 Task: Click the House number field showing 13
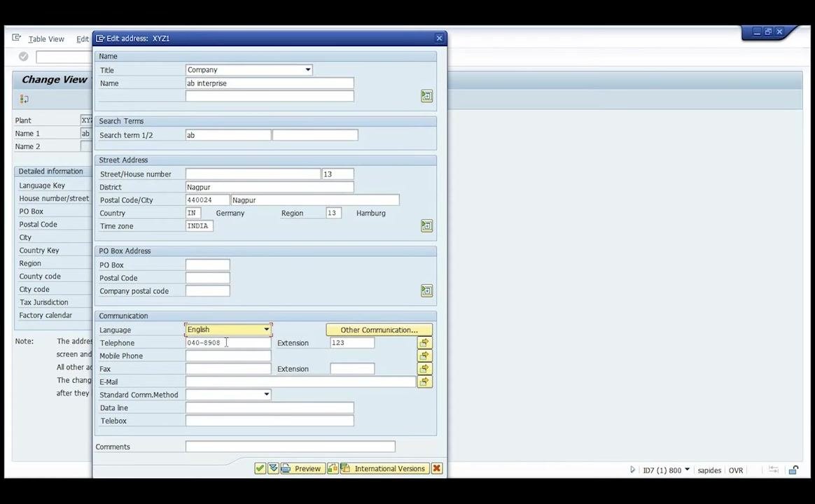click(x=338, y=174)
